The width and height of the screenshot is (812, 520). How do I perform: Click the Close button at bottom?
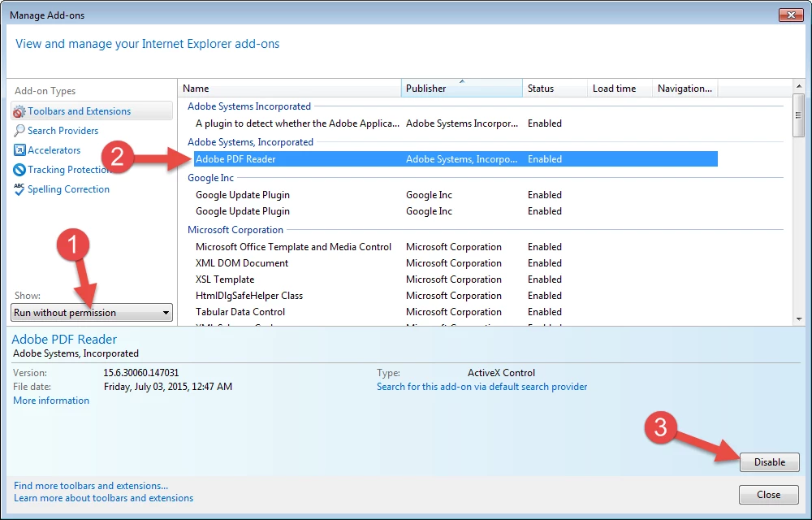tap(768, 495)
